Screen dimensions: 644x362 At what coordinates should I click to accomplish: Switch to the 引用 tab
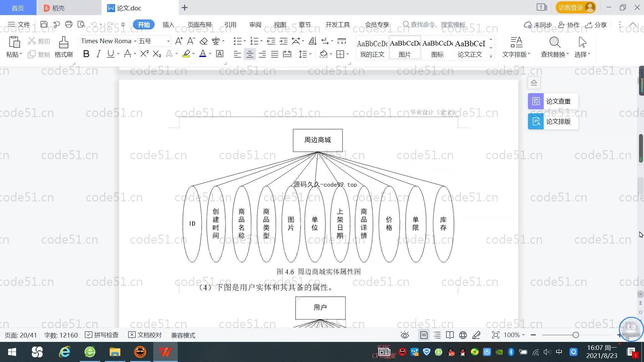(230, 24)
